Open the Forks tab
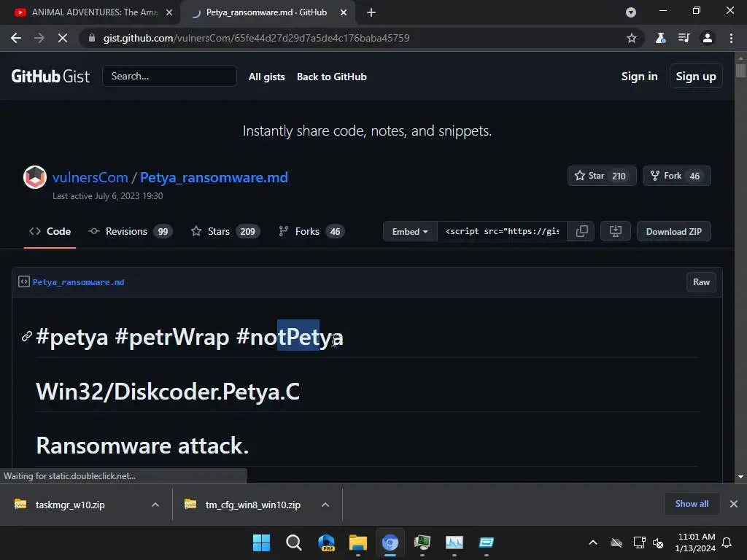This screenshot has height=560, width=747. click(311, 231)
